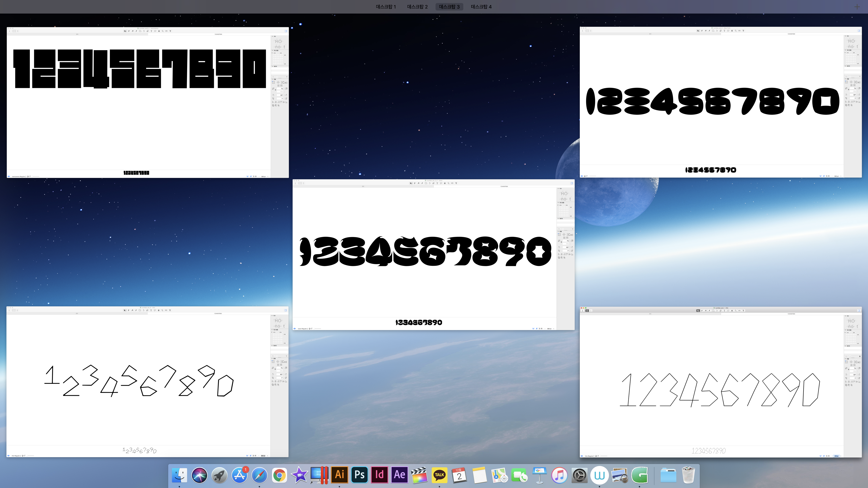Toggle the sidebar panel button in number_ver_1 window
Viewport: 868px width, 488px height.
click(x=859, y=311)
